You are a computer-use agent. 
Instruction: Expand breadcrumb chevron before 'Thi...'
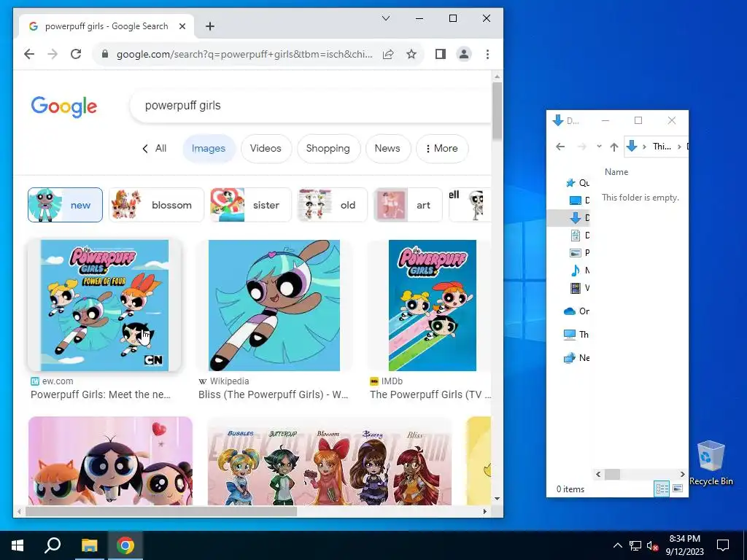point(644,147)
